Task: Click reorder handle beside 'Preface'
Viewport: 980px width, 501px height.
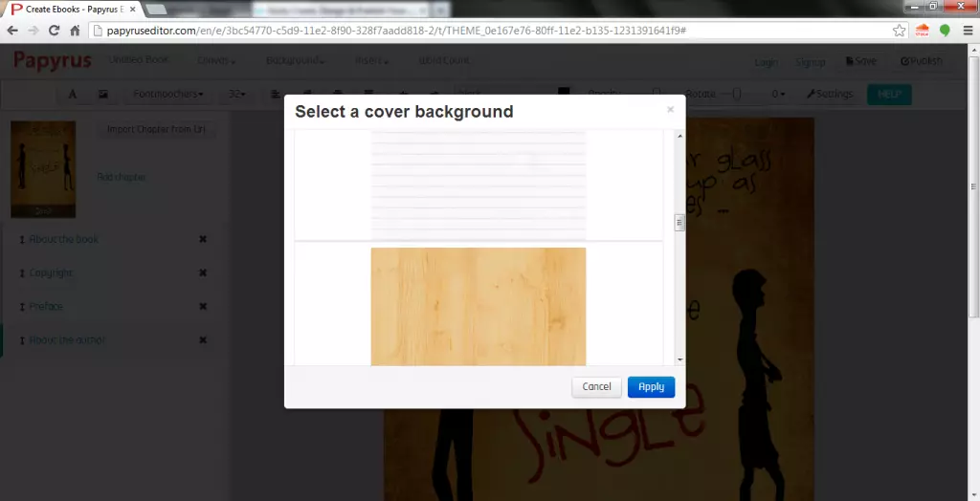Action: pyautogui.click(x=22, y=307)
